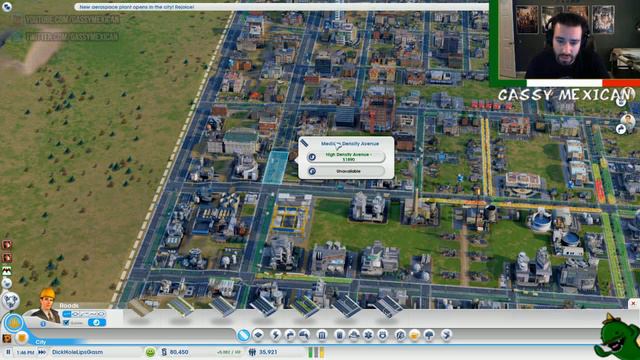Open the Government building menu
Screen dimensions: 640x360
(322, 335)
